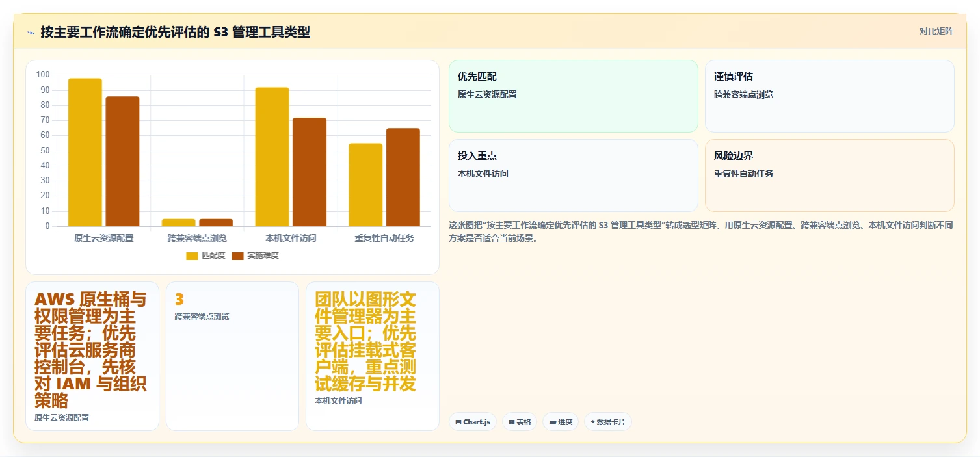Click the header icon beside the title
This screenshot has height=457, width=980.
(31, 33)
